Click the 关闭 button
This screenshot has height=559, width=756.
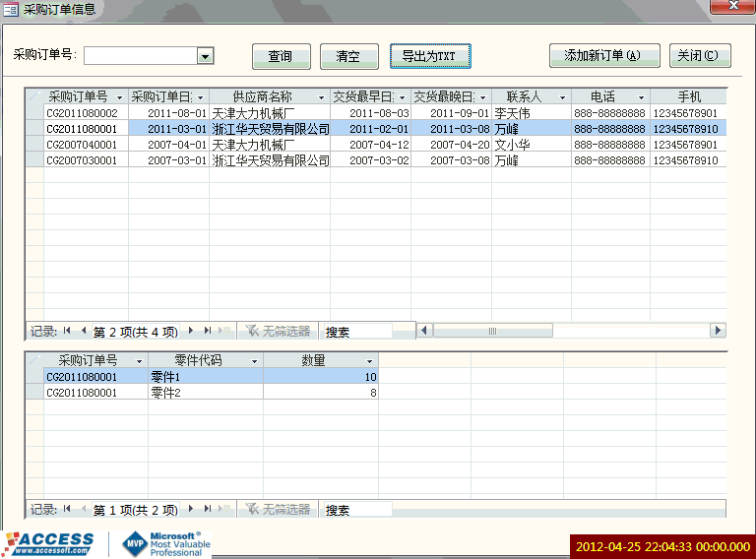coord(699,56)
